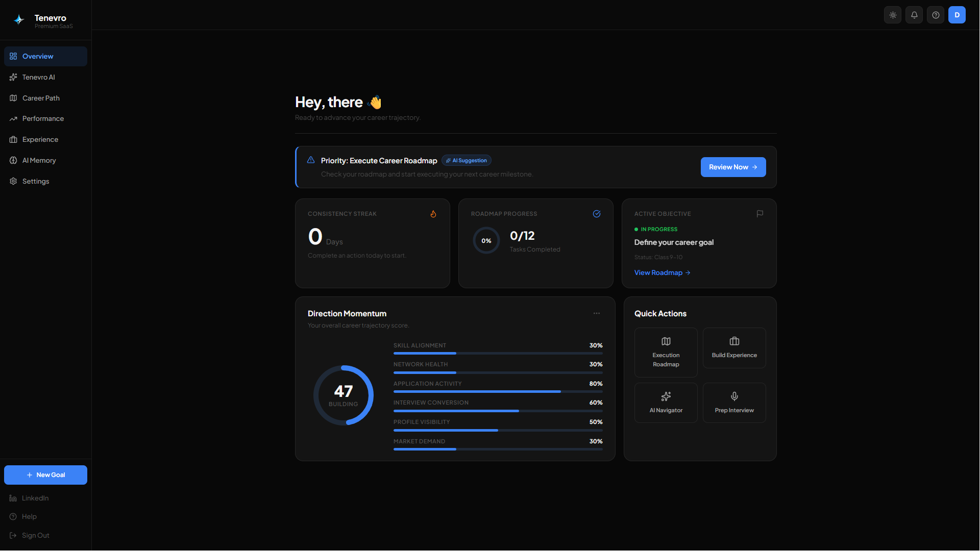Click the priority warning triangle icon
This screenshot has height=551, width=980.
pyautogui.click(x=311, y=160)
